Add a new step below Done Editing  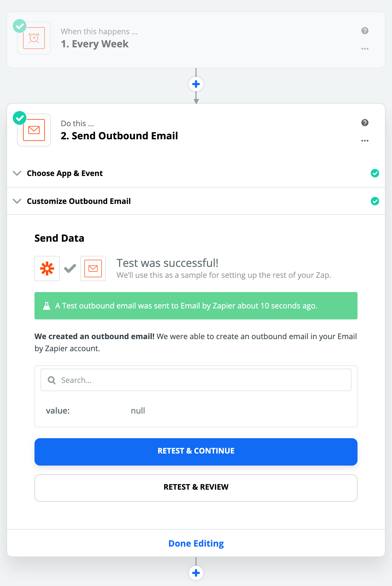point(196,573)
